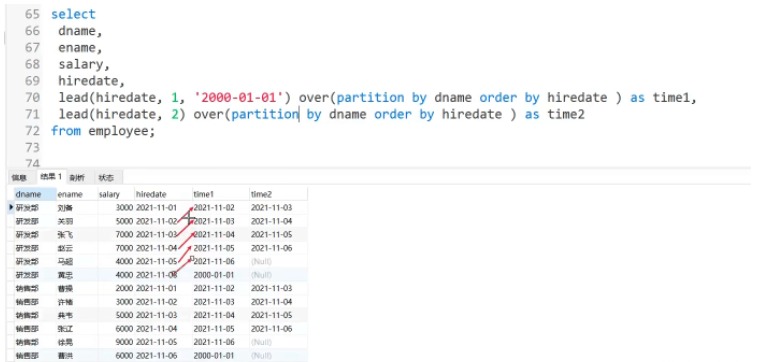The height and width of the screenshot is (362, 763).
Task: Click the 'salary,' code on line 68
Action: click(x=85, y=64)
